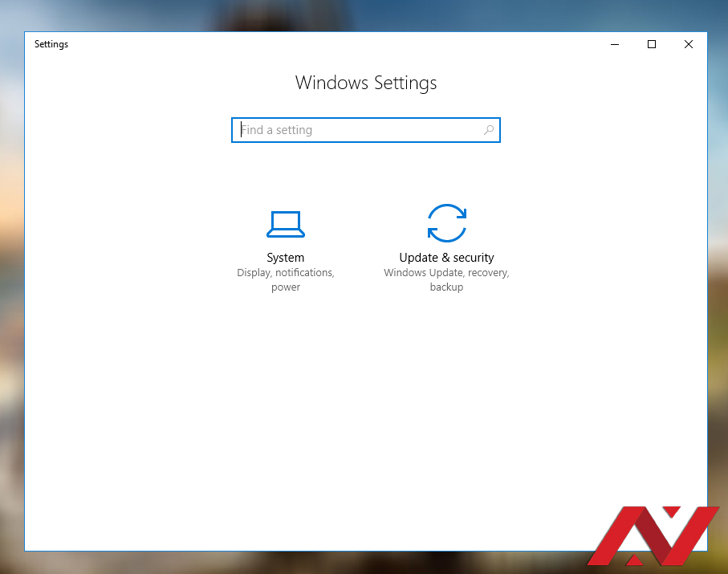Click the magnifier icon in the search box
The width and height of the screenshot is (728, 574).
tap(489, 130)
